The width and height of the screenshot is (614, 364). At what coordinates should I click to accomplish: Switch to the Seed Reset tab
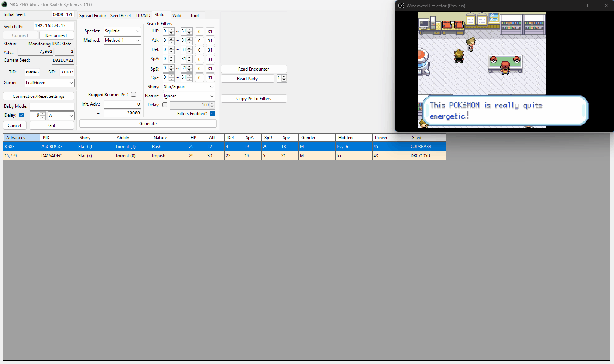[121, 16]
